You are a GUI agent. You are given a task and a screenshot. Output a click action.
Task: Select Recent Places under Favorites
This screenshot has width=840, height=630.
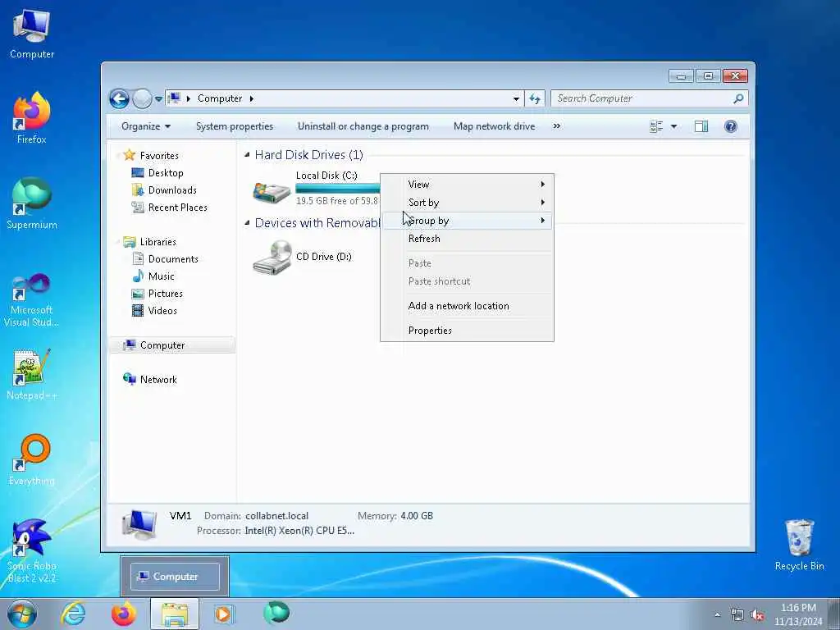[177, 208]
